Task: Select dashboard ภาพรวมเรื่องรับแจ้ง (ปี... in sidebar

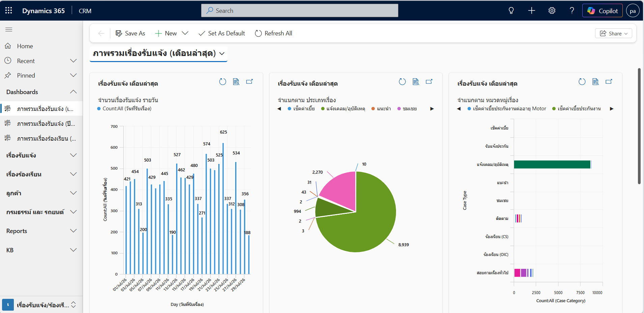Action: 41,123
